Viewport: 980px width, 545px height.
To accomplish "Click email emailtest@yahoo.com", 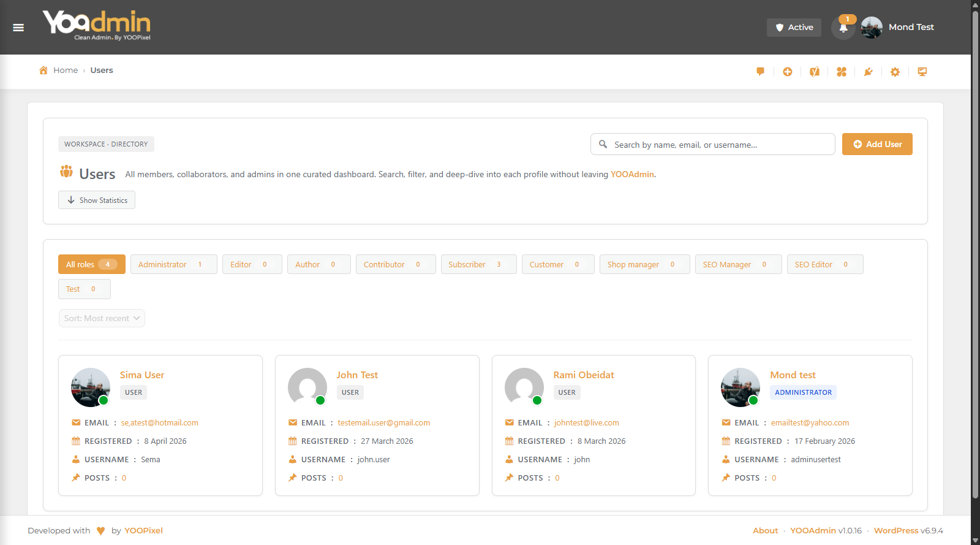I will point(810,422).
